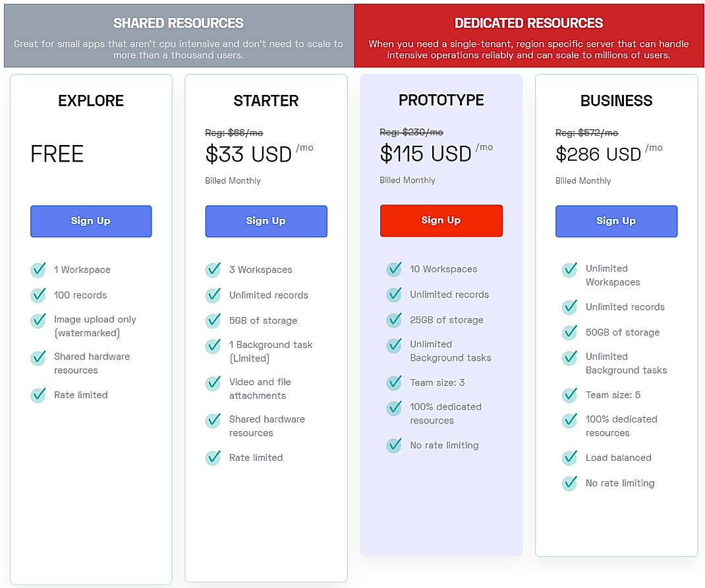The image size is (705, 588).
Task: Click the checkmark next to 100 records
Action: (38, 295)
